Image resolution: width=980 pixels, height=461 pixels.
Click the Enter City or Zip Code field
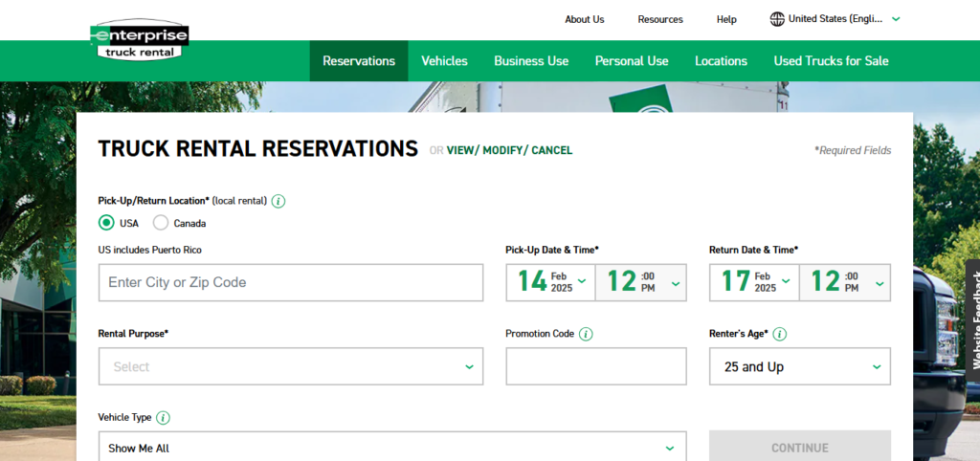[x=291, y=282]
